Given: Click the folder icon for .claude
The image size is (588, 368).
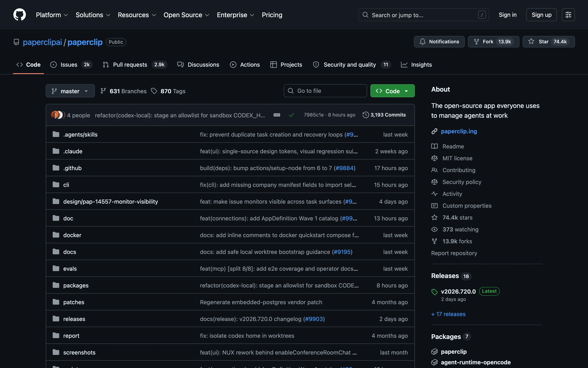Looking at the screenshot, I should point(56,151).
